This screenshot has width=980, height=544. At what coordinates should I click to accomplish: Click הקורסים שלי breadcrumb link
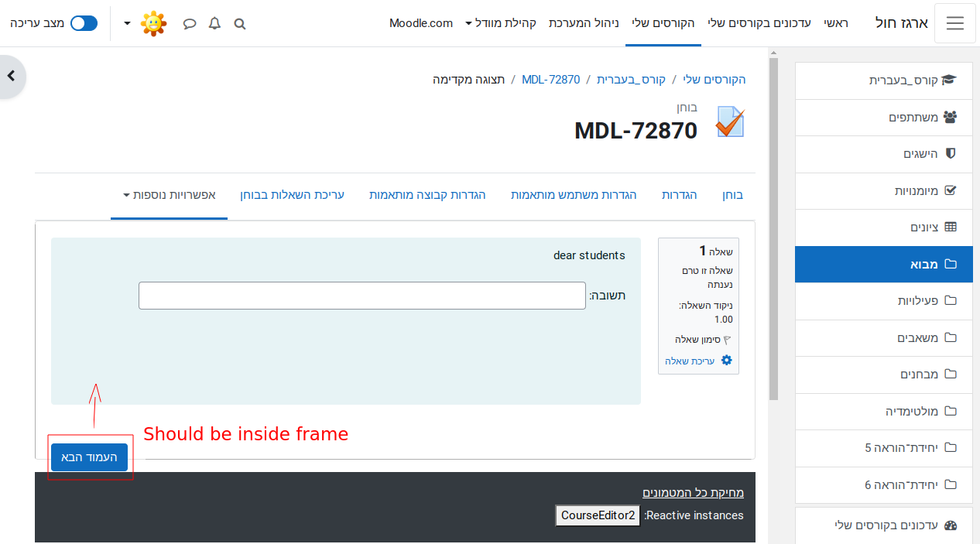point(714,79)
